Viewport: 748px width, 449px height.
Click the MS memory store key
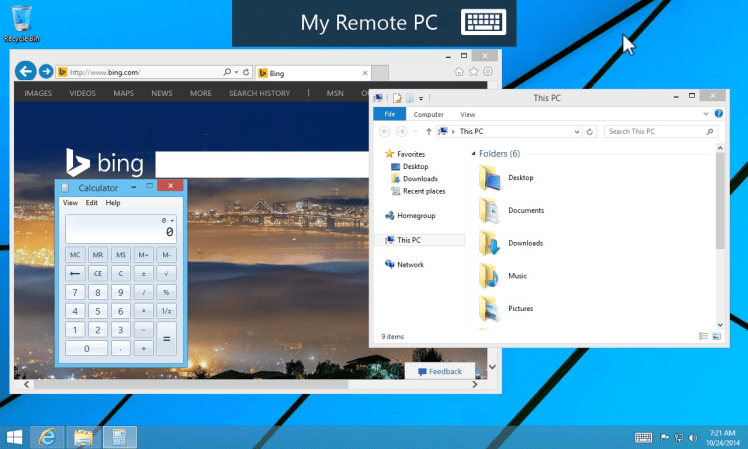point(121,255)
